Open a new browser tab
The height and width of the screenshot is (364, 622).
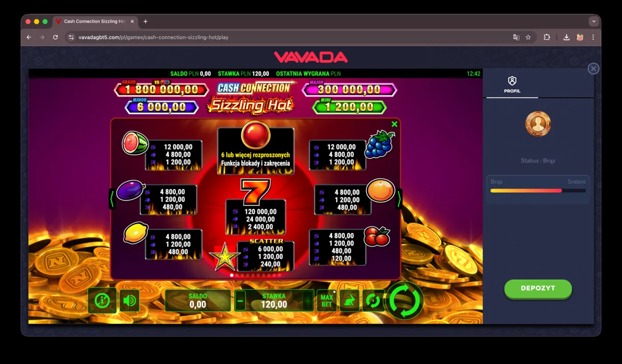click(145, 21)
